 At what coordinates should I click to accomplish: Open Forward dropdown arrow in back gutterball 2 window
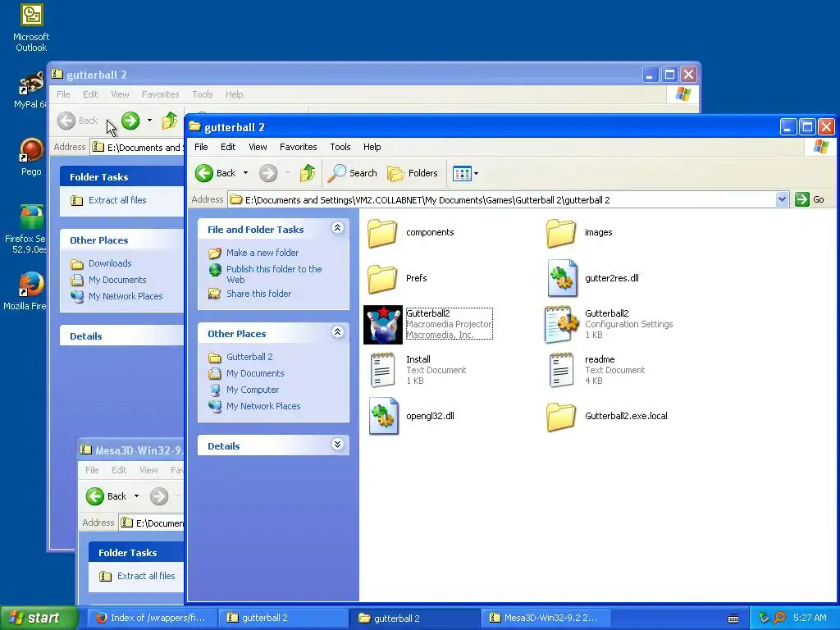[149, 121]
